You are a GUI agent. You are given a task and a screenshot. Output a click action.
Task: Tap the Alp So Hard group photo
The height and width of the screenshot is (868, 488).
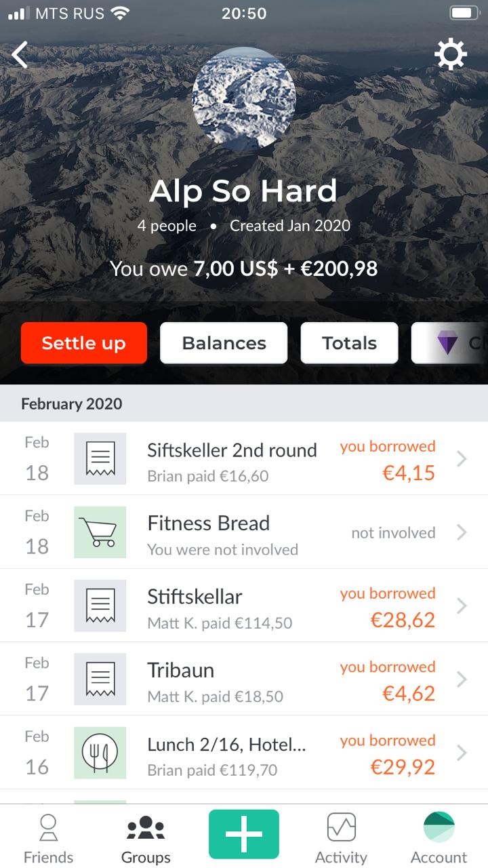[x=244, y=98]
